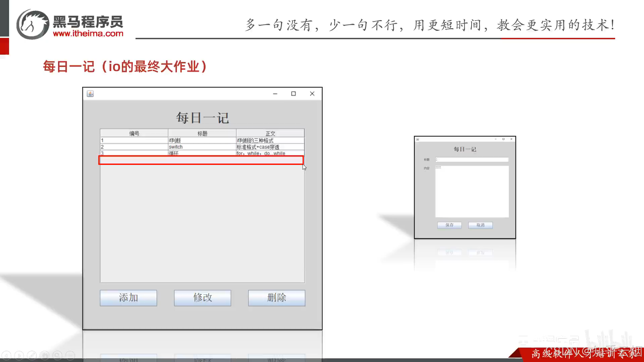Click the itheima horse logo
Screen dimensions: 644x362
(x=33, y=24)
